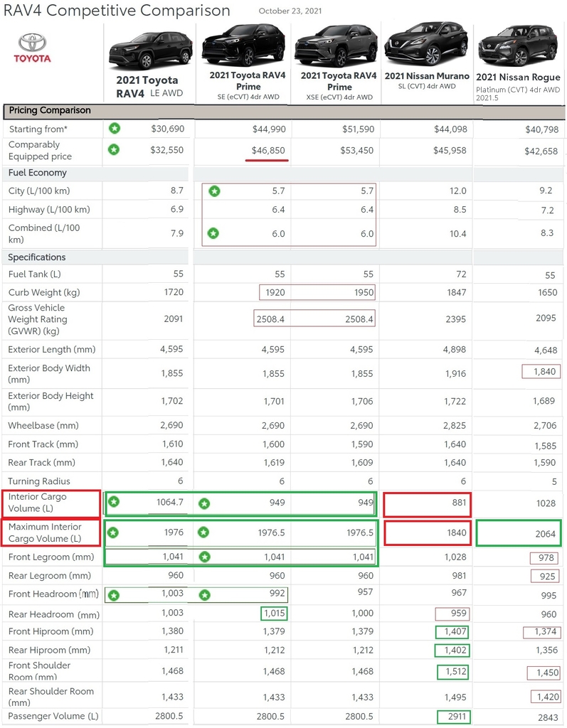
Task: Click the Specifications section heading
Action: point(37,257)
